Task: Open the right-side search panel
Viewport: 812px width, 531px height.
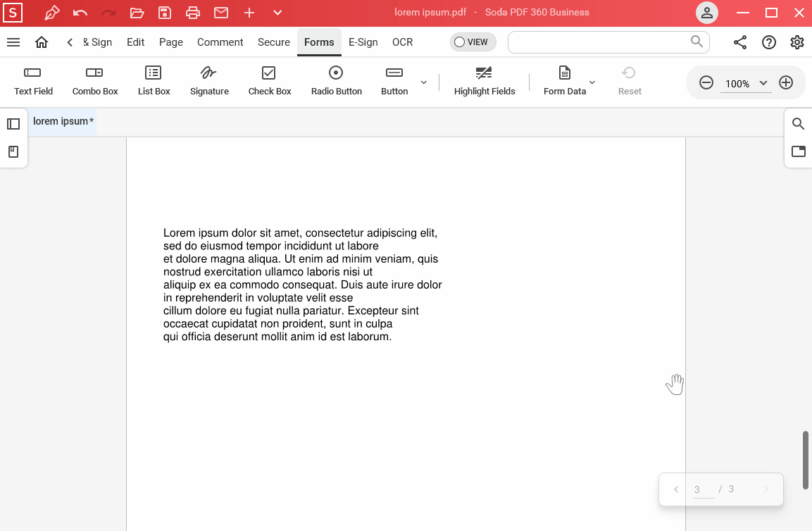Action: (x=798, y=124)
